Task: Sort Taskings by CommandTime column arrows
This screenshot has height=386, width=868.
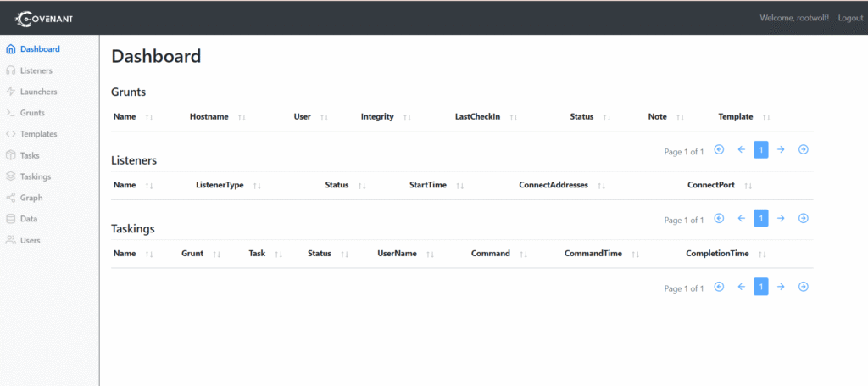Action: 635,254
